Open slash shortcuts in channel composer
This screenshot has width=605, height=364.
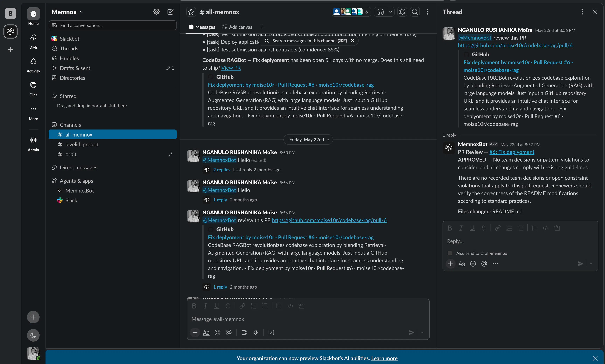coord(271,333)
